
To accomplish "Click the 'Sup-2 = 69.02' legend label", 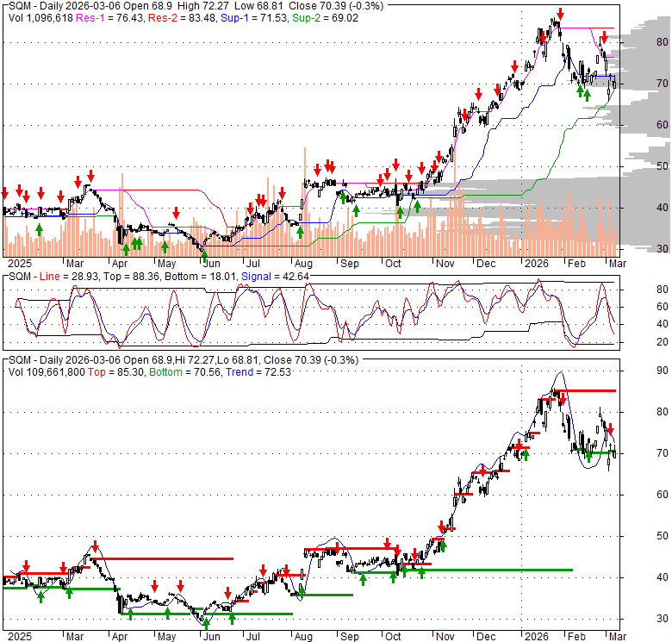I will click(x=325, y=18).
